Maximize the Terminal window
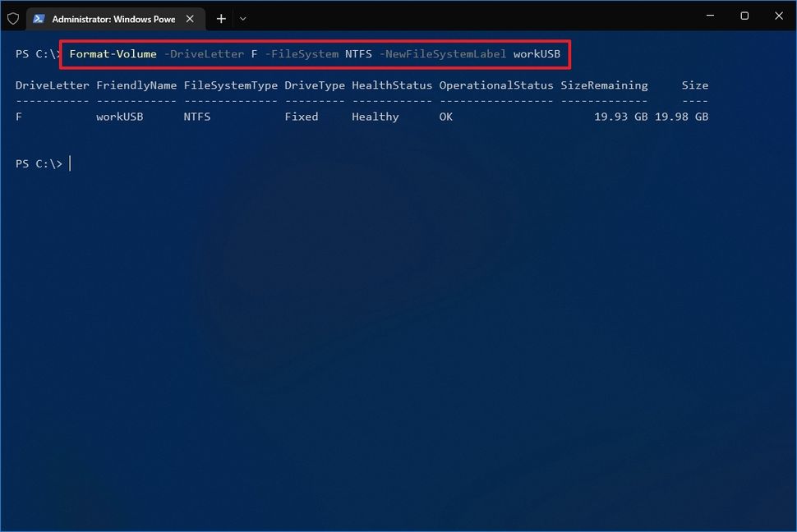 click(744, 16)
